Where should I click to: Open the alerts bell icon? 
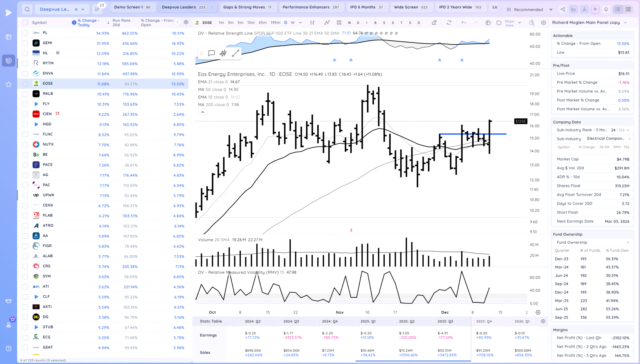click(x=606, y=9)
